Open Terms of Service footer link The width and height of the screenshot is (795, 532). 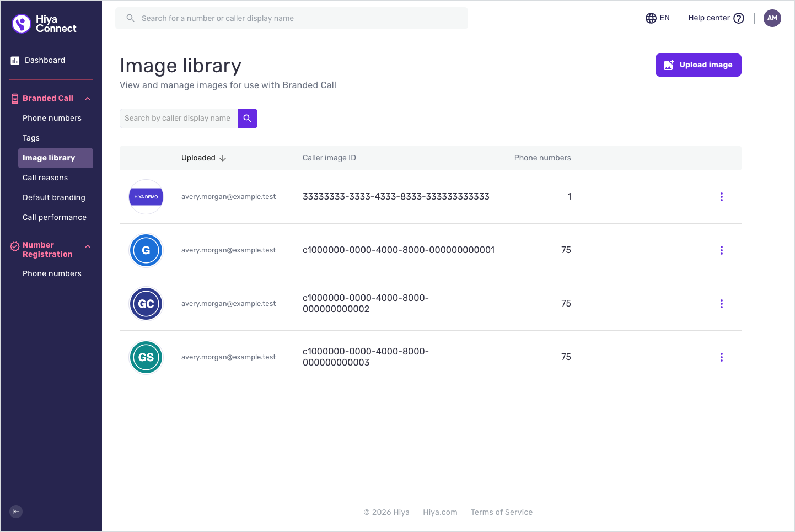[x=502, y=513]
